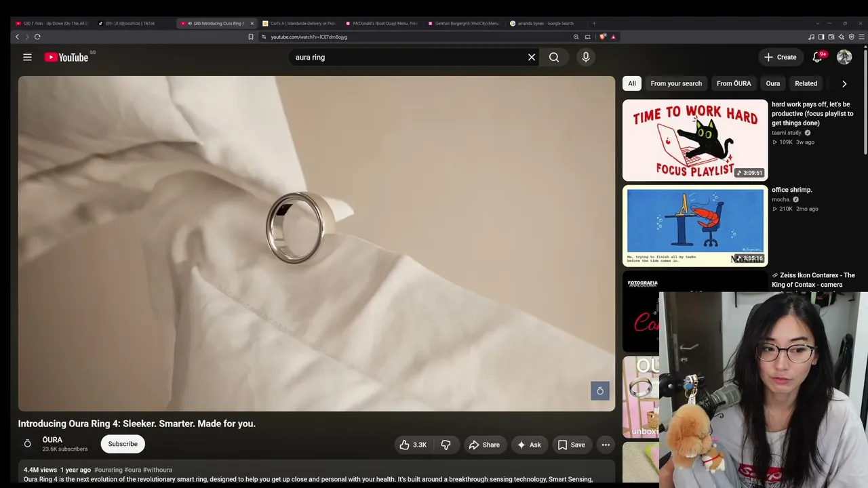This screenshot has width=868, height=488.
Task: Visit the mocha. channel link
Action: [781, 199]
